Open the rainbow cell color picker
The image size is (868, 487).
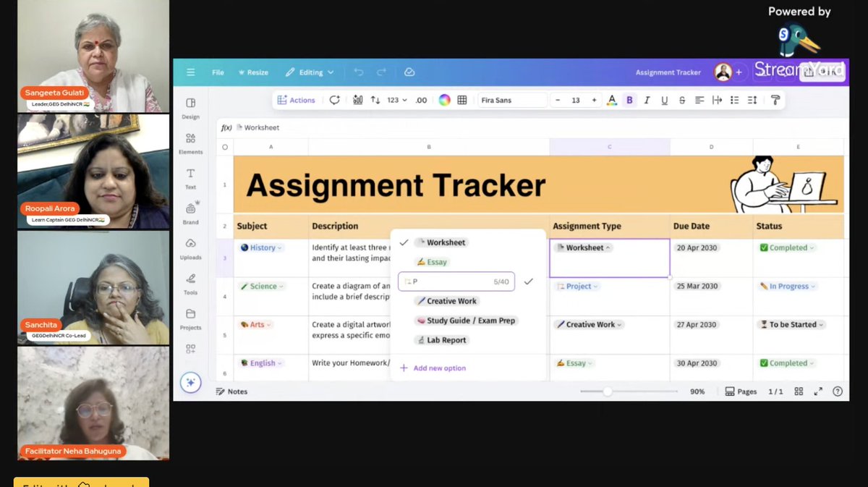point(444,100)
